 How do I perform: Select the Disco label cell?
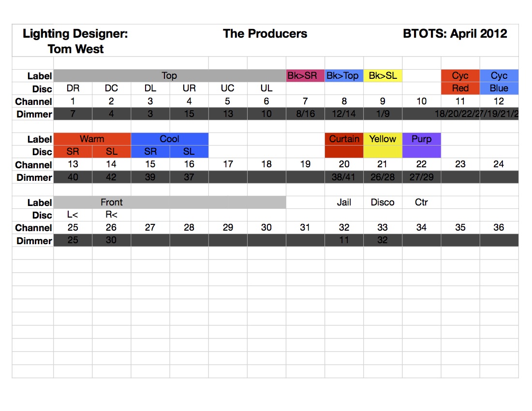[x=383, y=203]
